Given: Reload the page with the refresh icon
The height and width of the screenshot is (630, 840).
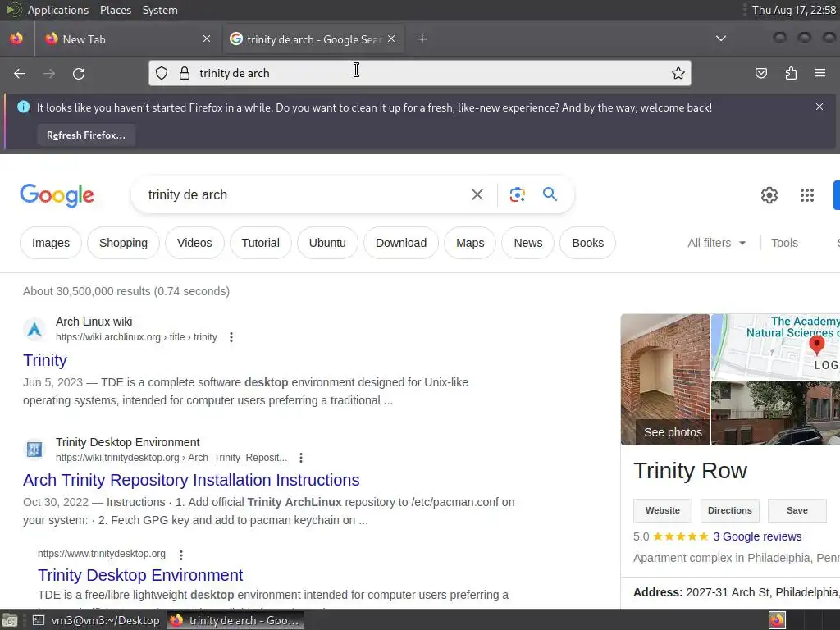Looking at the screenshot, I should [x=79, y=73].
